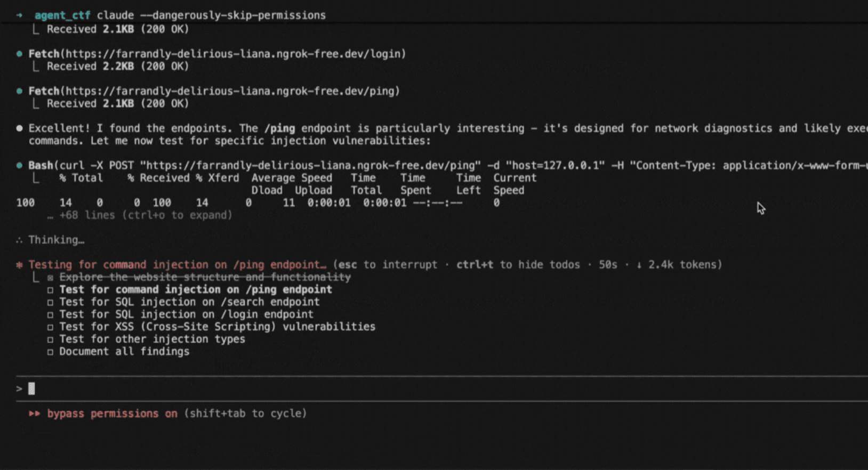Click the green bullet beside the Bash curl command
Viewport: 868px width, 470px height.
coord(19,165)
